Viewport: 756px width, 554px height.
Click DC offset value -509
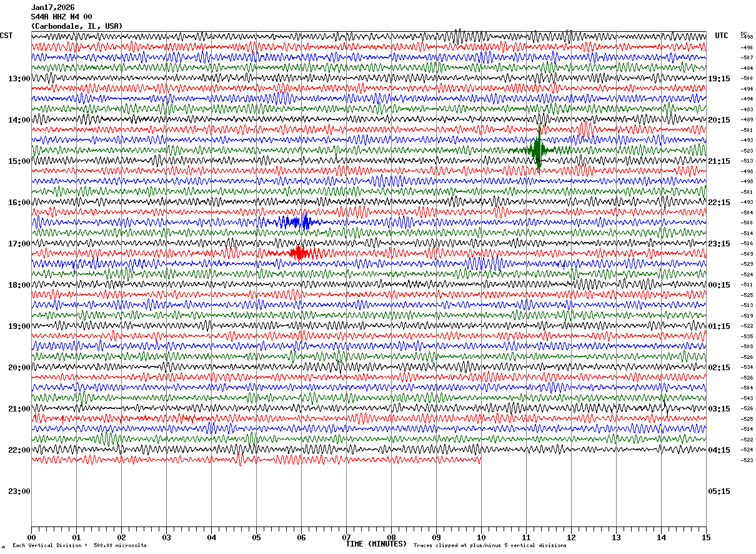click(747, 254)
